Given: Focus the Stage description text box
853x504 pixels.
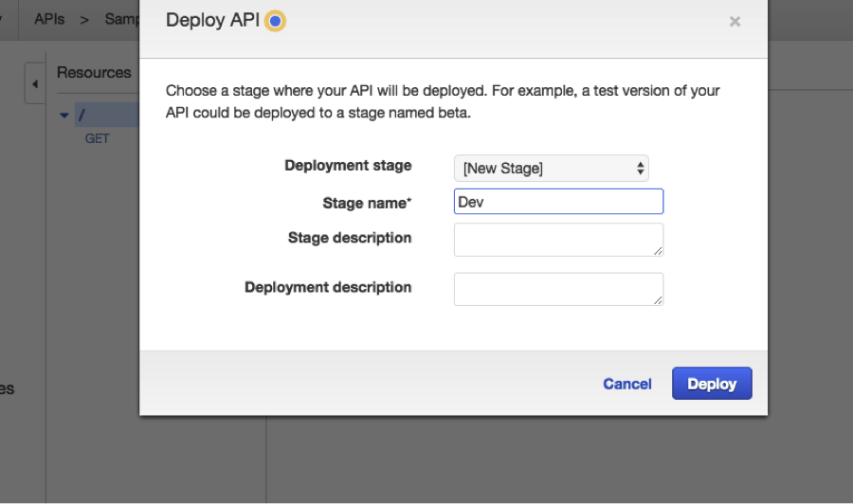Looking at the screenshot, I should (x=558, y=240).
